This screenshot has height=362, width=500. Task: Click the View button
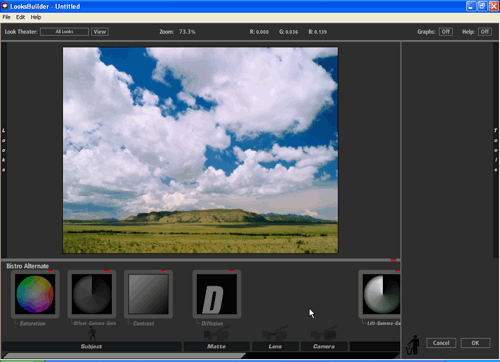point(100,32)
